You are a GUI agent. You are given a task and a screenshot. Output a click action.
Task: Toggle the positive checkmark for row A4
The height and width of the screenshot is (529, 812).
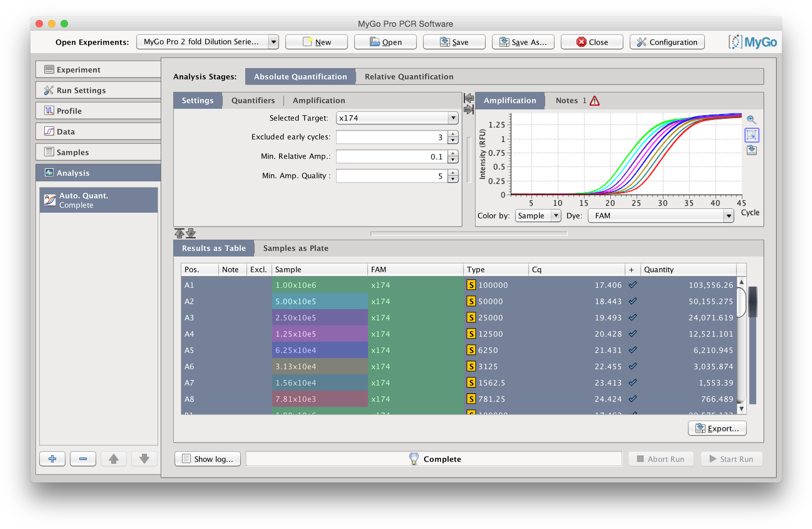pyautogui.click(x=633, y=333)
